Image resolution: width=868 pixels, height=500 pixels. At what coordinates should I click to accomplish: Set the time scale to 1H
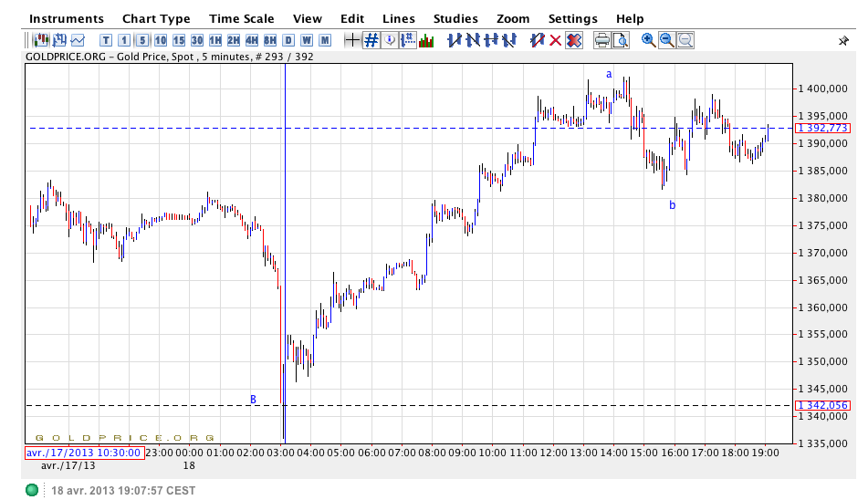coord(215,40)
